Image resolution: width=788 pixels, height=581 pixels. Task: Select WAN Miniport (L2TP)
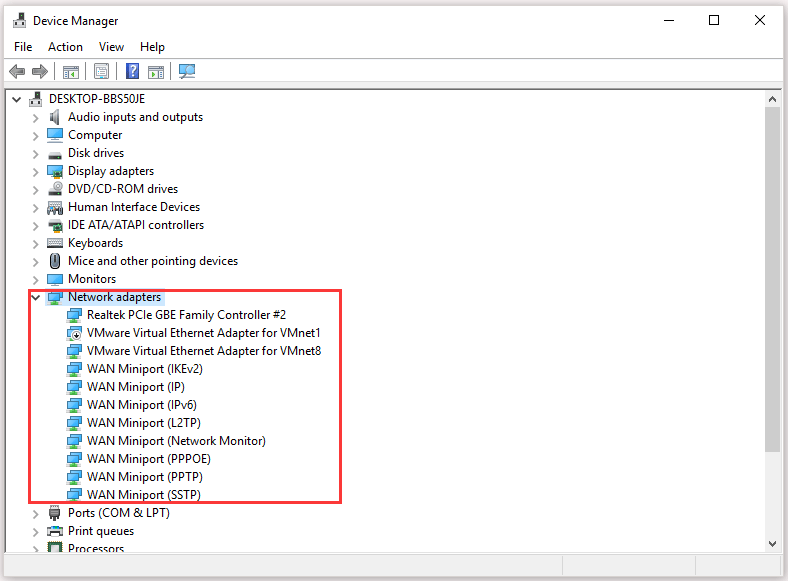144,423
